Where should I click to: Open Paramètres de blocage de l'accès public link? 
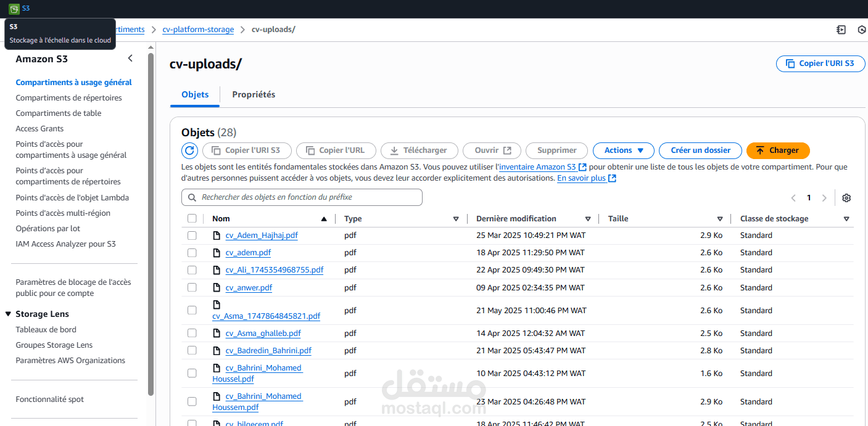point(73,288)
